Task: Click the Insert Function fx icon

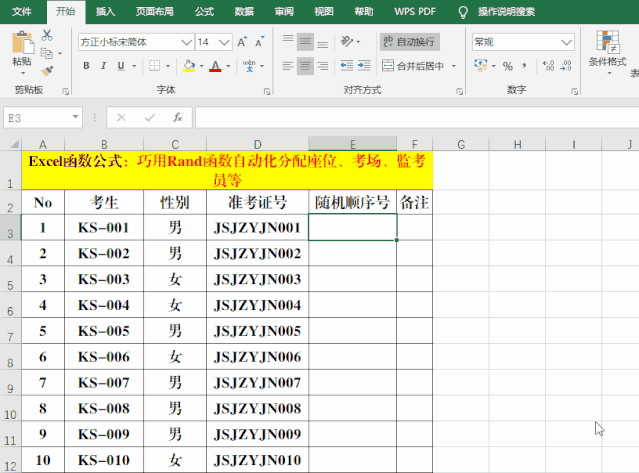Action: click(x=178, y=117)
